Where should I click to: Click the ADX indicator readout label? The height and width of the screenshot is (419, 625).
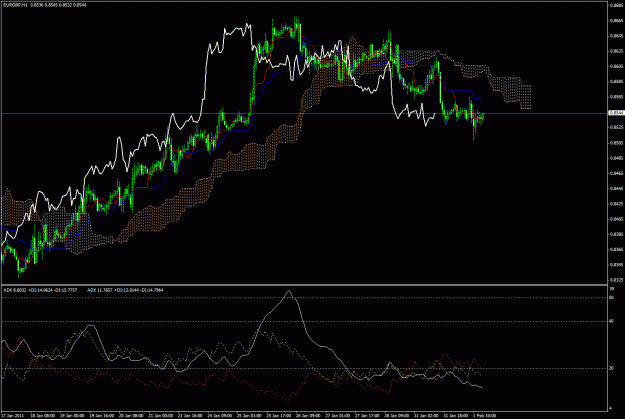tap(83, 290)
